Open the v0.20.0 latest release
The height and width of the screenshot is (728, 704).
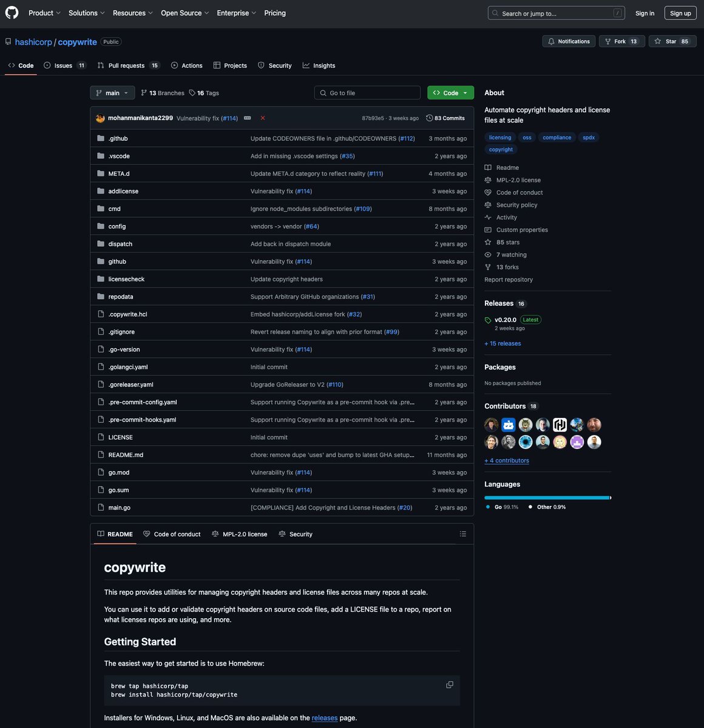click(505, 320)
